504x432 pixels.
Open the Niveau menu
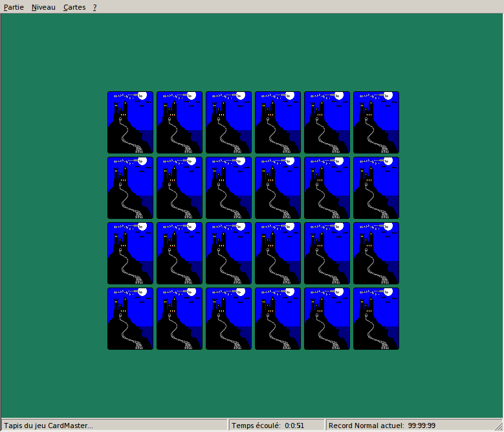[x=43, y=7]
